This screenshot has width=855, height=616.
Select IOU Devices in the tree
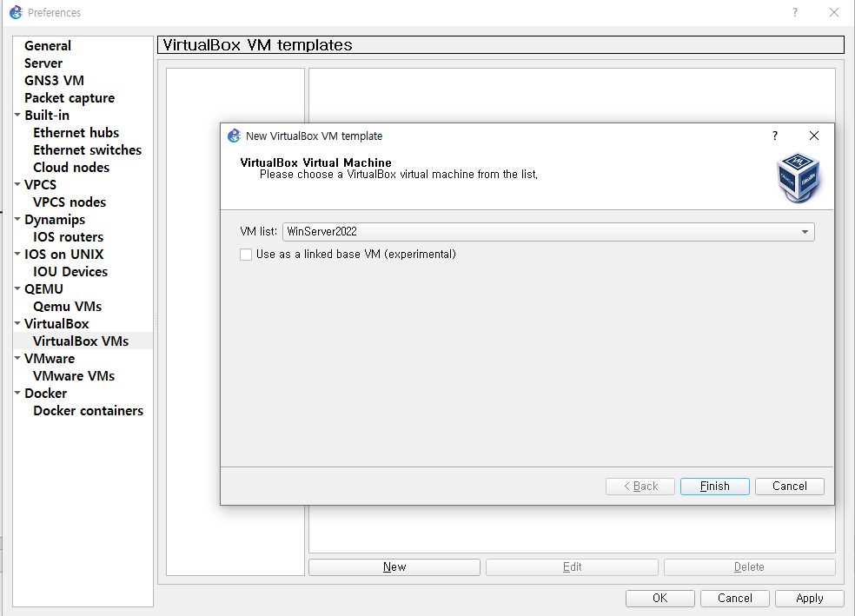coord(70,272)
